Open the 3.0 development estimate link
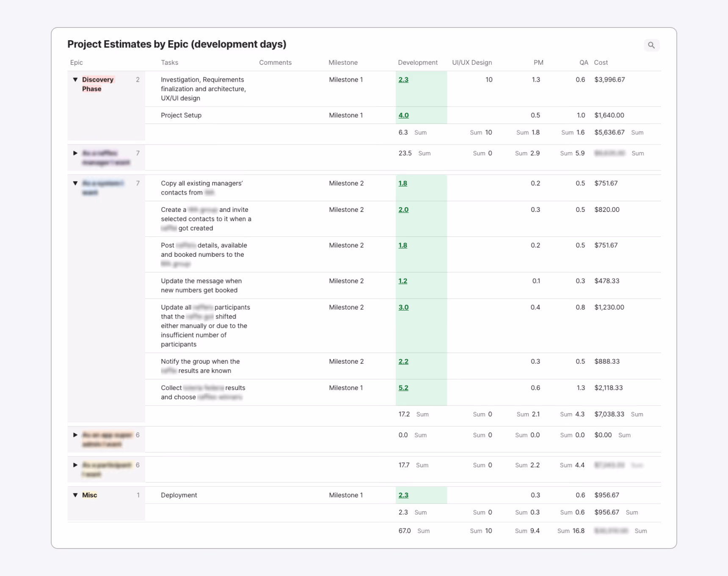The height and width of the screenshot is (576, 728). tap(403, 307)
